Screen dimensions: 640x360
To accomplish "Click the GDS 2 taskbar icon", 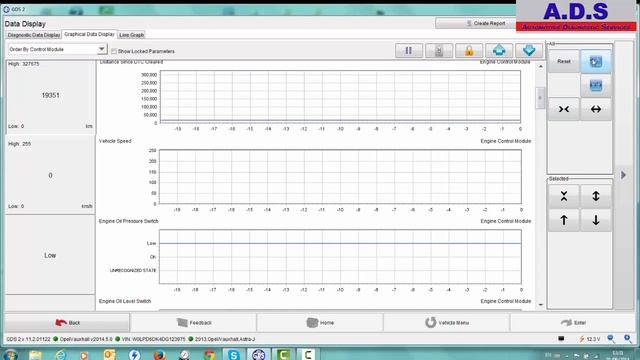I will 258,355.
